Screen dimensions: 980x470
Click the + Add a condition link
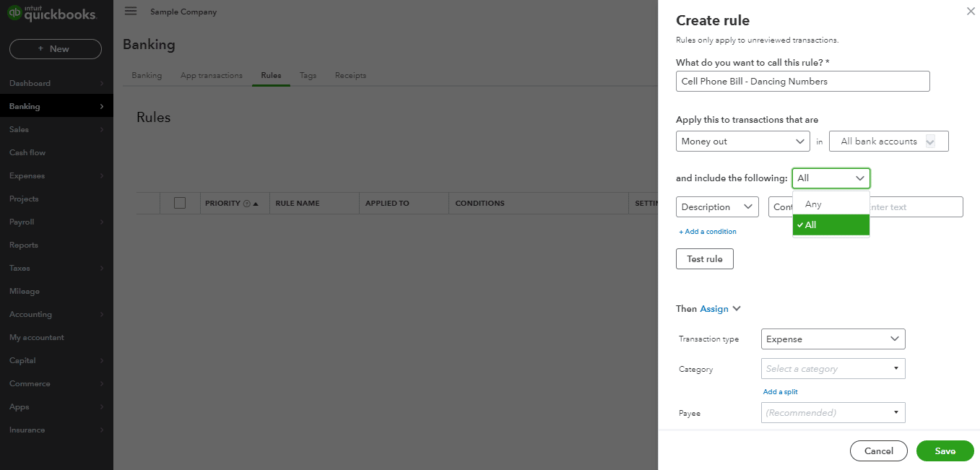click(708, 231)
